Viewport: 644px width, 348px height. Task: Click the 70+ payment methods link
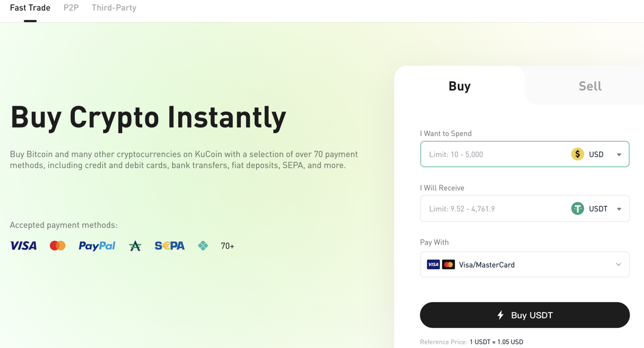(228, 246)
